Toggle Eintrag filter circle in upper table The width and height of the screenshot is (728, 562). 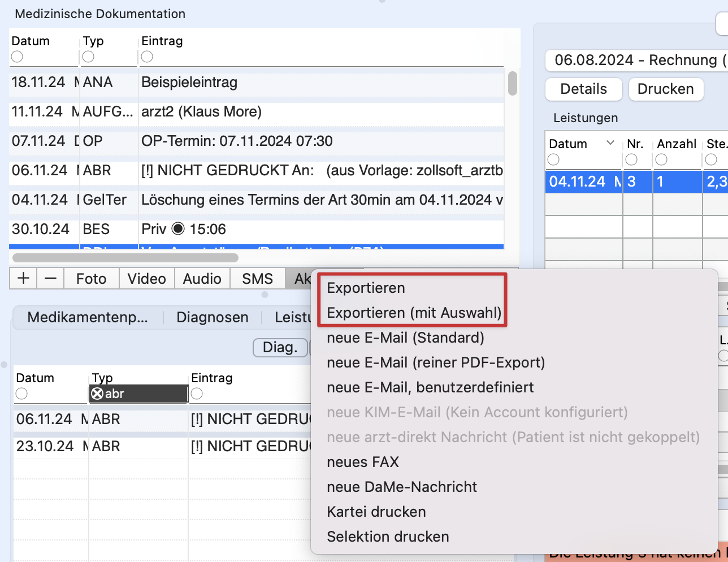(147, 57)
